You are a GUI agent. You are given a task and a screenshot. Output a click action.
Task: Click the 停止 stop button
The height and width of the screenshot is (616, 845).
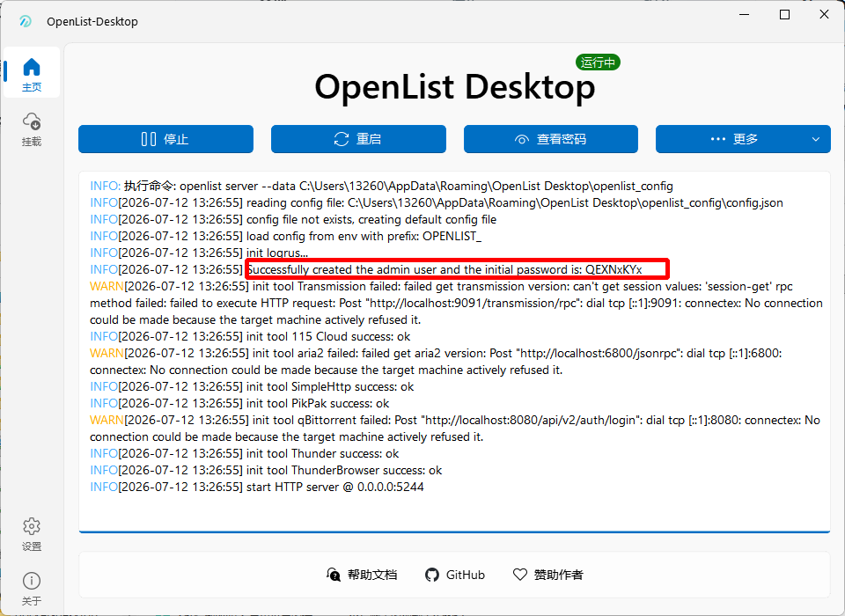165,139
